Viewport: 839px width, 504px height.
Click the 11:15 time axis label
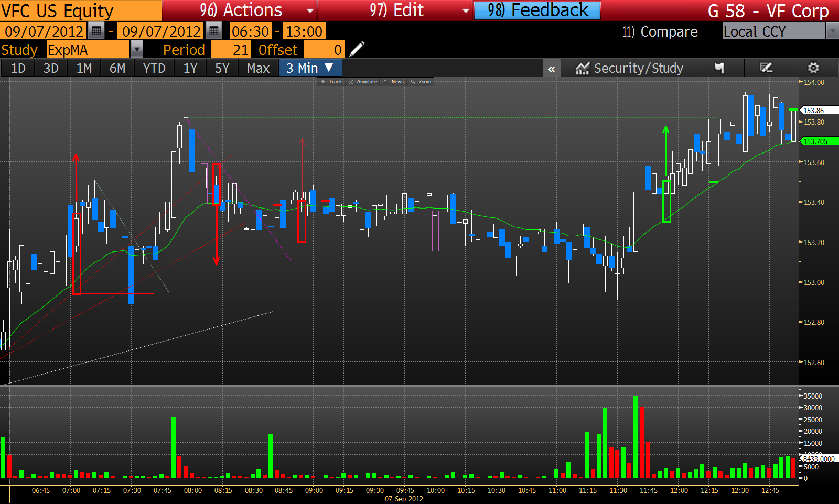588,490
